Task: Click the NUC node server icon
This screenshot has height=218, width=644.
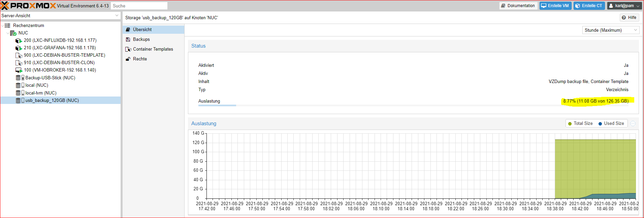Action: click(x=13, y=33)
